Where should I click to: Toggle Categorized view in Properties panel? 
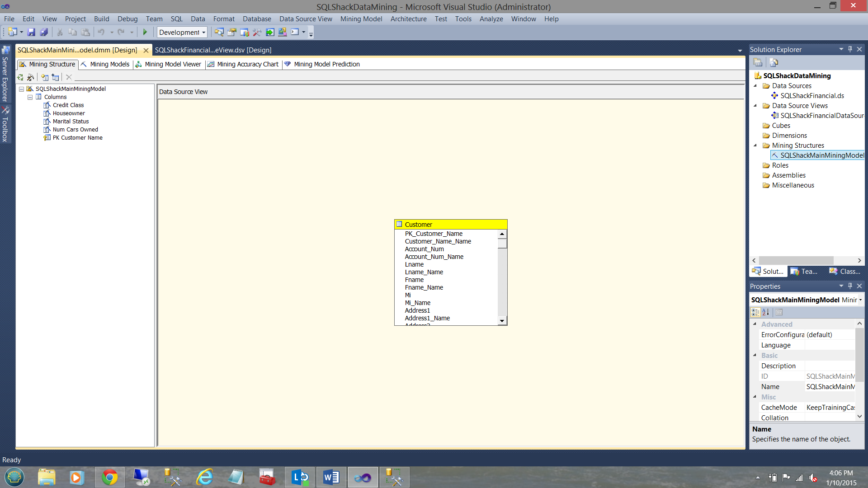755,312
